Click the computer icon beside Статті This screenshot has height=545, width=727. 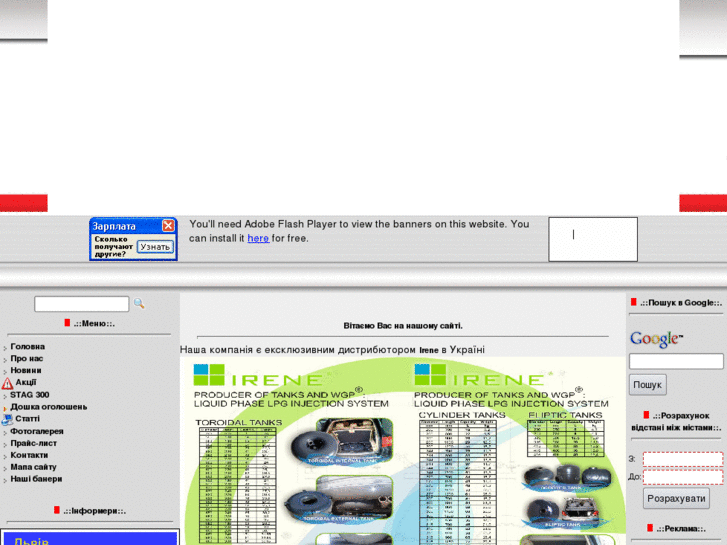[7, 420]
